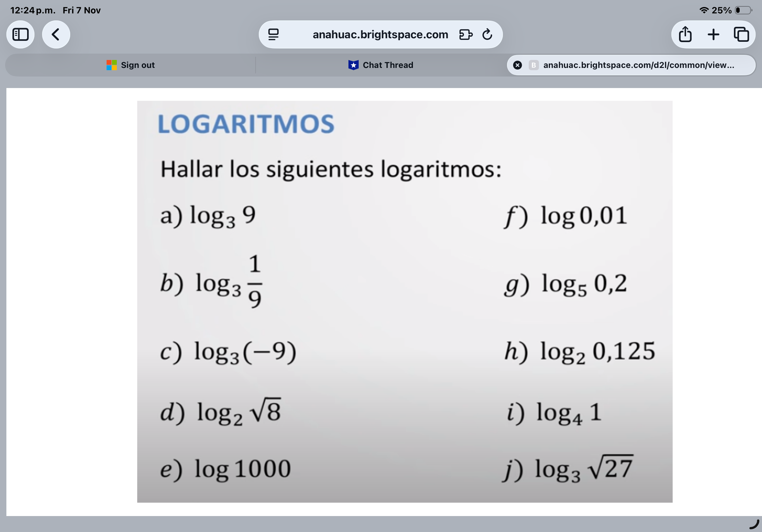The width and height of the screenshot is (762, 532).
Task: Tap the Wi-Fi status icon
Action: (x=704, y=10)
